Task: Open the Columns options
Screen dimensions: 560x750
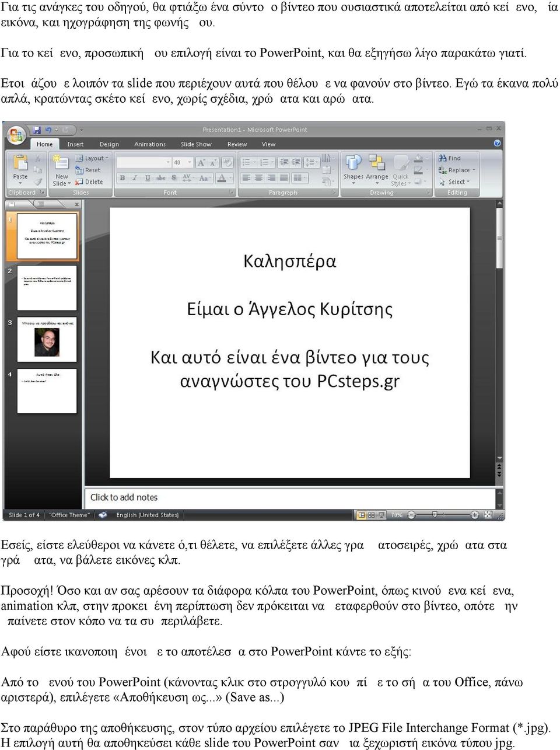Action: pyautogui.click(x=301, y=178)
